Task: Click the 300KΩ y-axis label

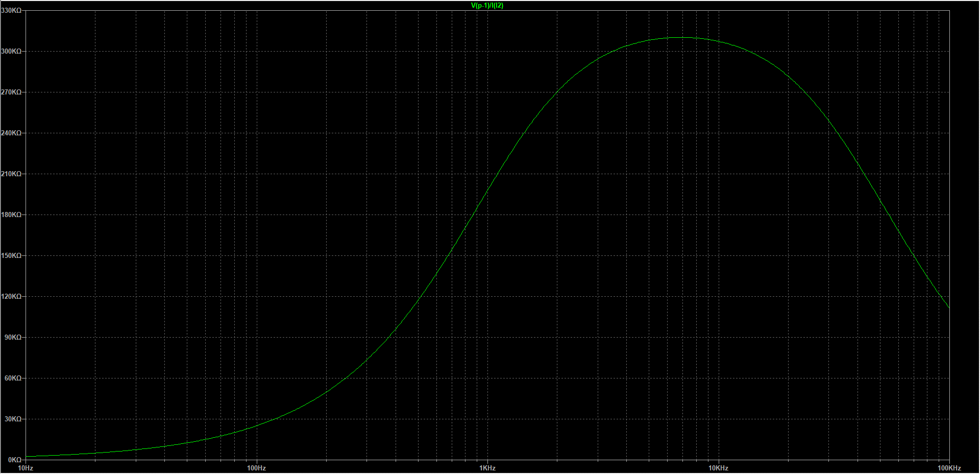Action: 11,51
